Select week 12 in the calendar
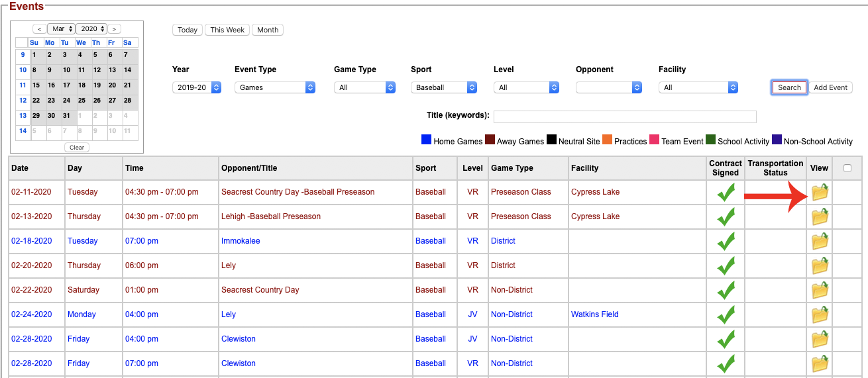Screen dimensions: 868x378 (23, 101)
